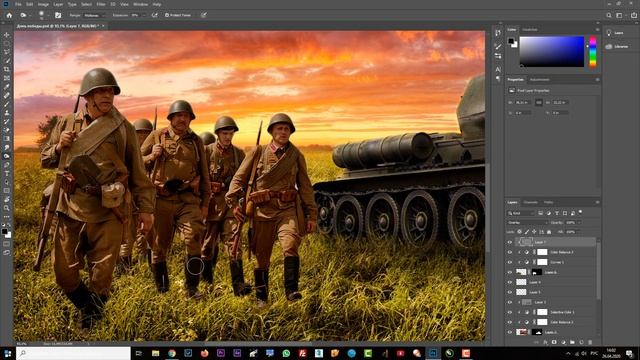Create a new fill or adjustment layer
Viewport: 640px width, 360px height.
pos(563,342)
